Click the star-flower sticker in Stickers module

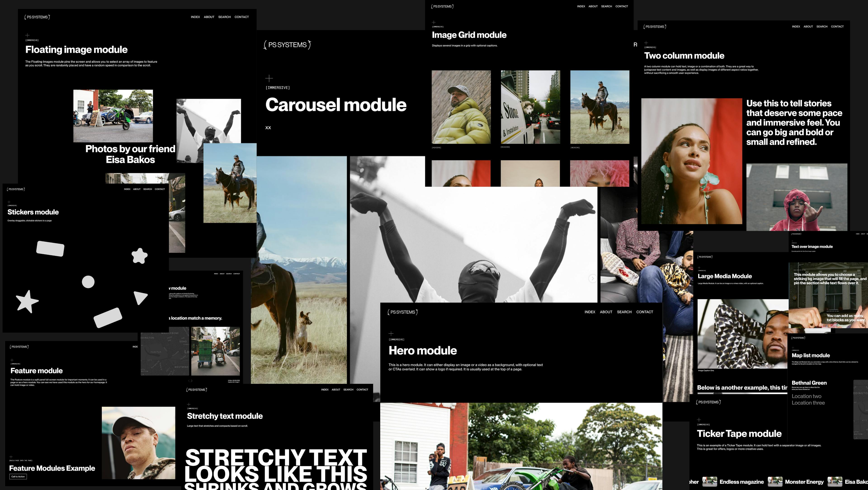pos(139,256)
